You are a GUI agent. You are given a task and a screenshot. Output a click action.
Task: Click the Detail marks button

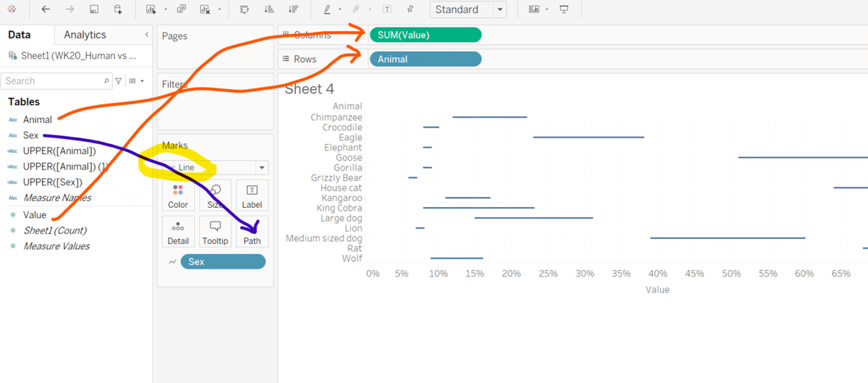pos(178,232)
